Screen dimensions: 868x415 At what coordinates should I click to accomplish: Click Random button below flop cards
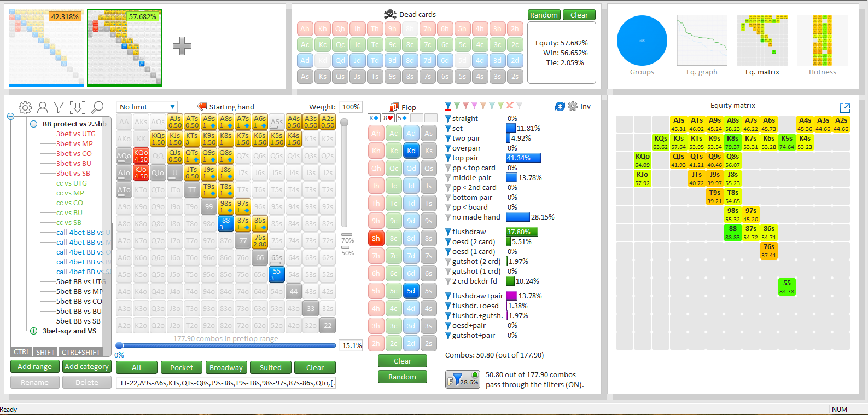(403, 377)
